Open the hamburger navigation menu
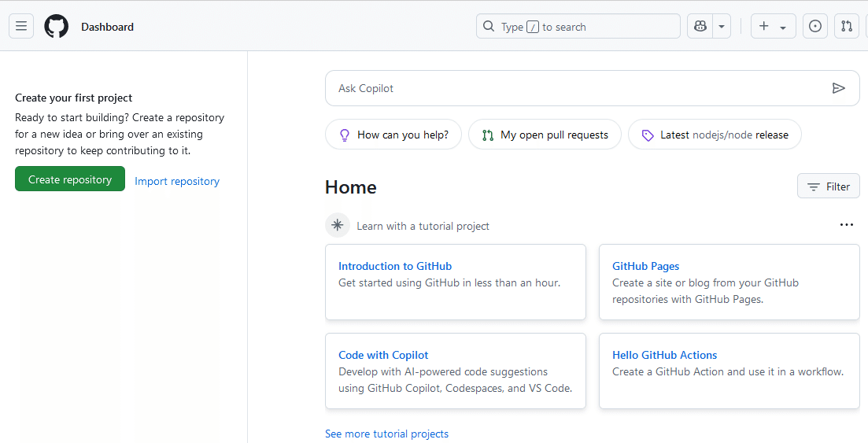The height and width of the screenshot is (443, 868). tap(21, 26)
